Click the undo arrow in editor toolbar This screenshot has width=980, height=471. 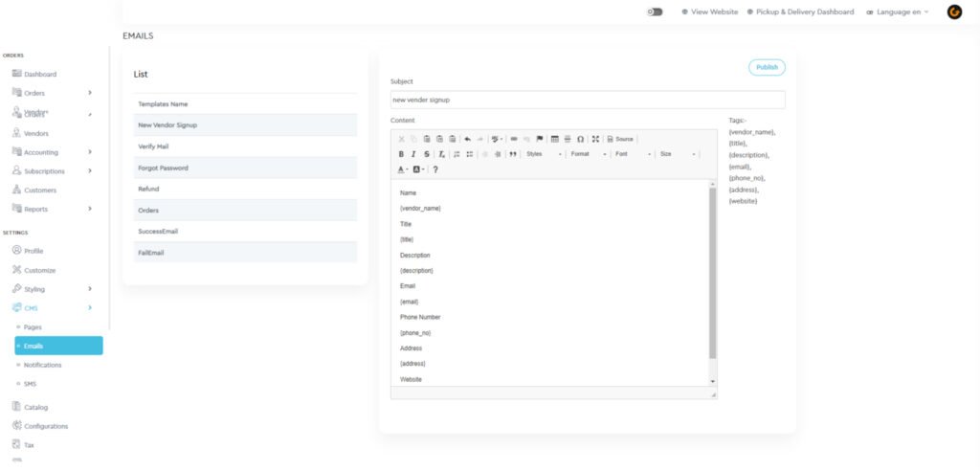click(x=467, y=139)
